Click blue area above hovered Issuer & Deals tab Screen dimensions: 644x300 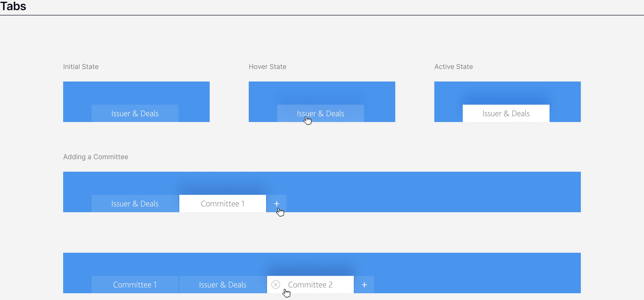[x=320, y=93]
